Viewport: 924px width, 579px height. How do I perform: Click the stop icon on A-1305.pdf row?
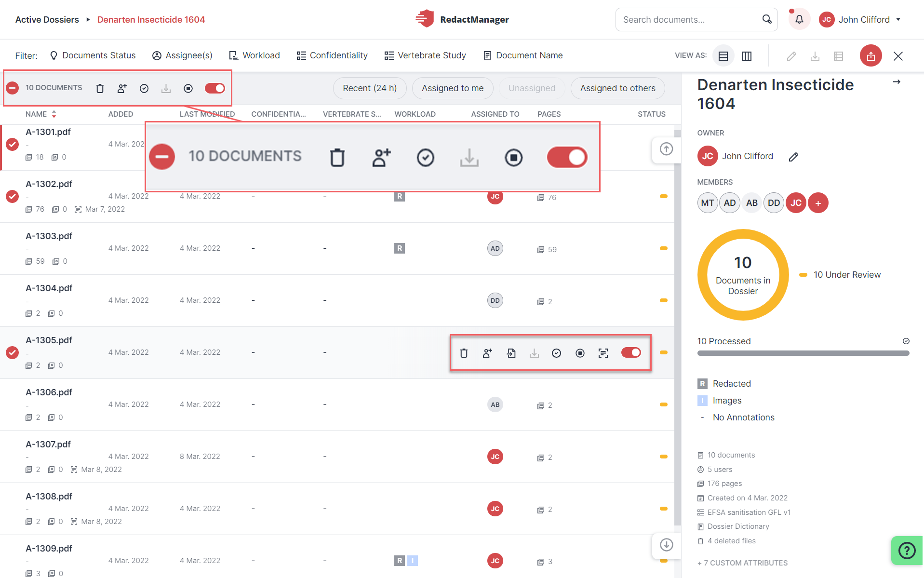pyautogui.click(x=580, y=353)
